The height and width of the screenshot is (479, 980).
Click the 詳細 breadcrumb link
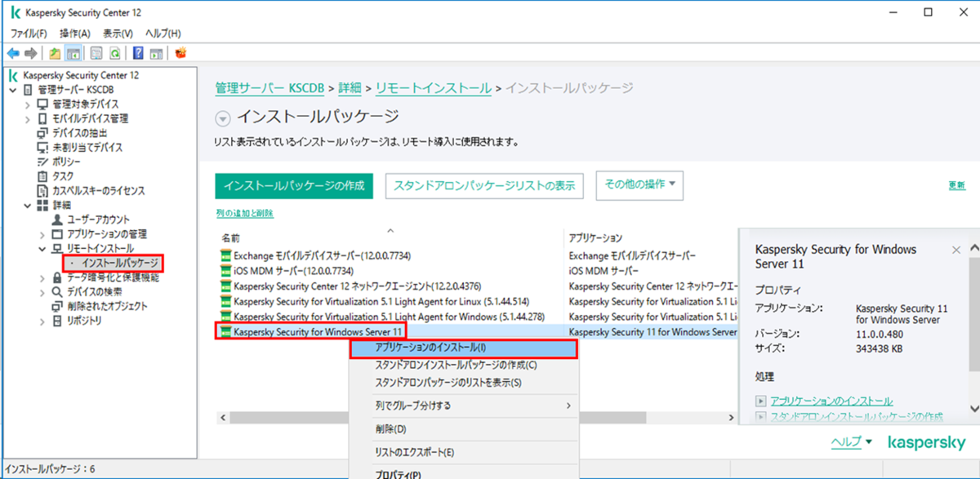[350, 88]
